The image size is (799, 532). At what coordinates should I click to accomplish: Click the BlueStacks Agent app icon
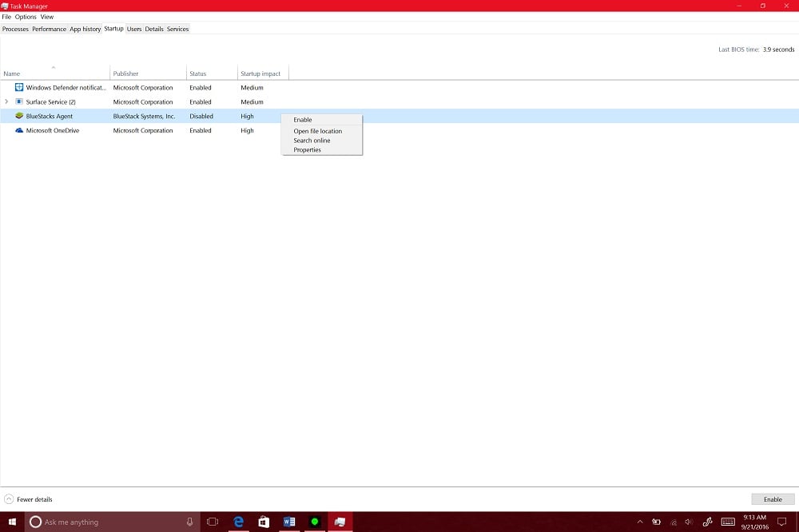pos(18,116)
